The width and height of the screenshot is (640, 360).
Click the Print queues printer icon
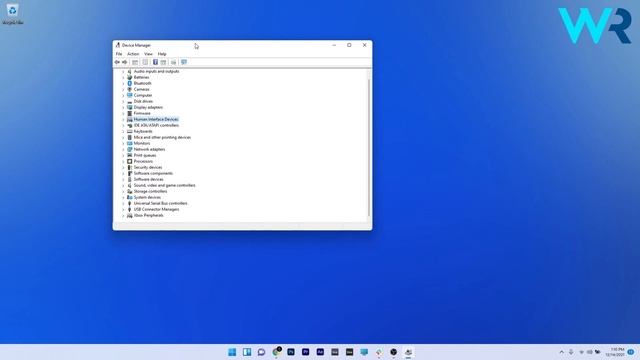pos(129,155)
